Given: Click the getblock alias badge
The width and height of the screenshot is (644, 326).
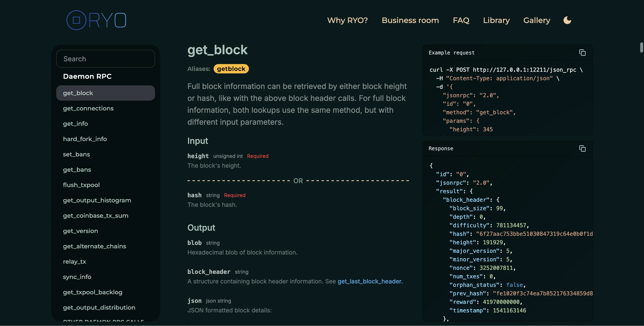Looking at the screenshot, I should [x=231, y=69].
